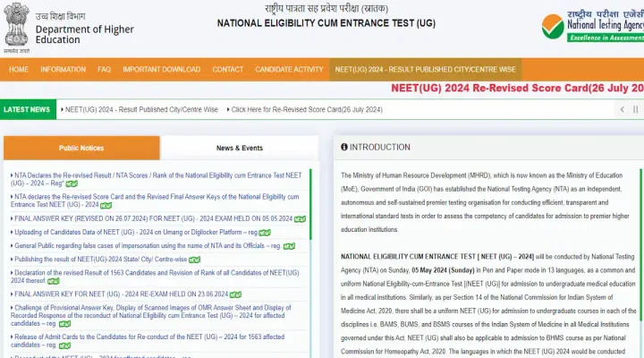Image resolution: width=644 pixels, height=358 pixels.
Task: Open HOME in the navigation bar
Action: (19, 70)
